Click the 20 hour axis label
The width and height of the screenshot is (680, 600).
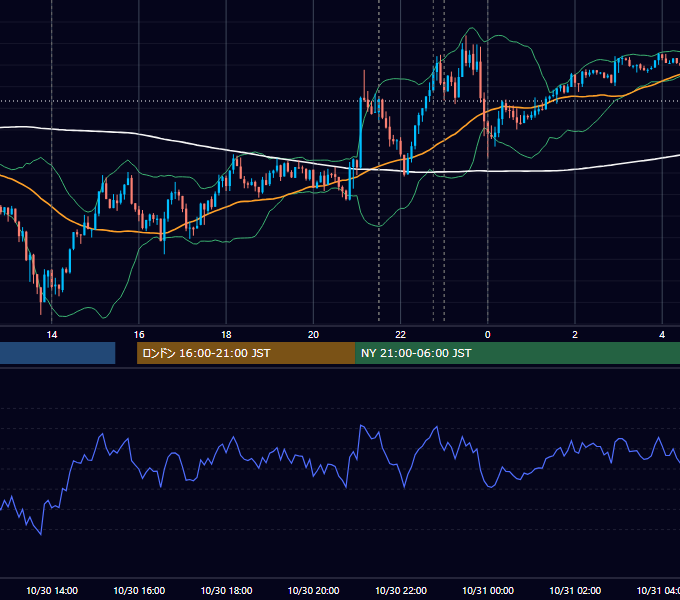pos(313,335)
